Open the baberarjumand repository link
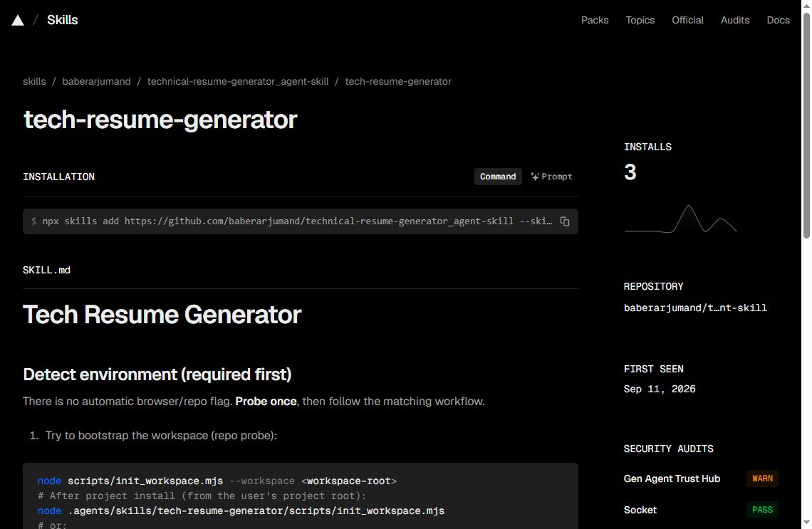Image resolution: width=812 pixels, height=529 pixels. 695,308
